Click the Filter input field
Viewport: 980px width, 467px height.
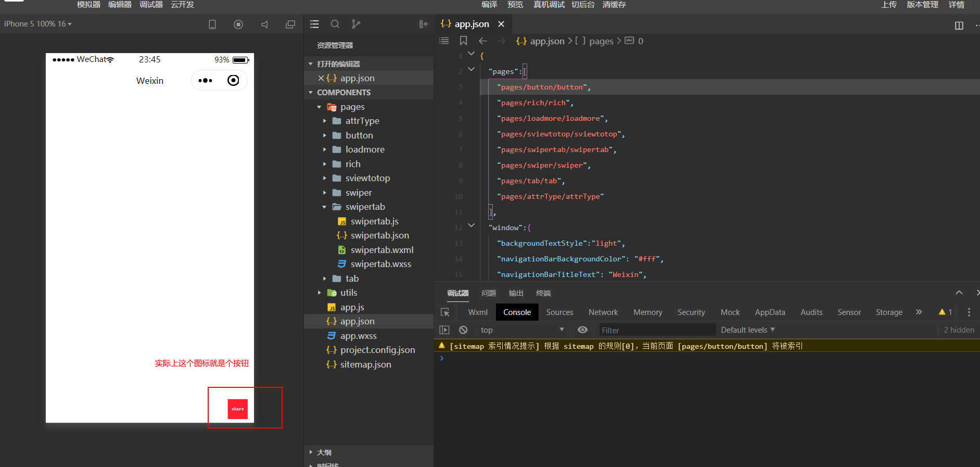click(x=657, y=330)
